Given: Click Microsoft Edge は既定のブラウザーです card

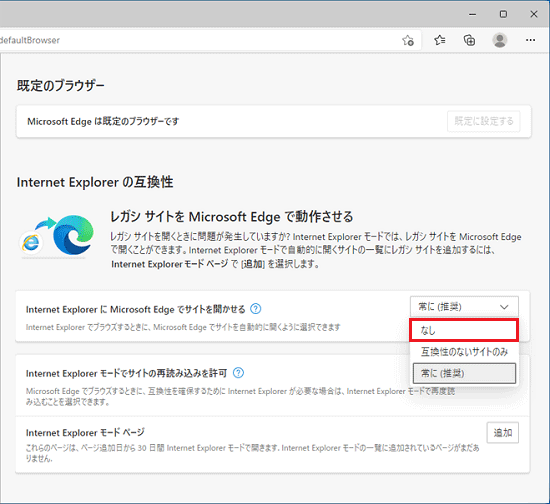Looking at the screenshot, I should click(x=274, y=121).
